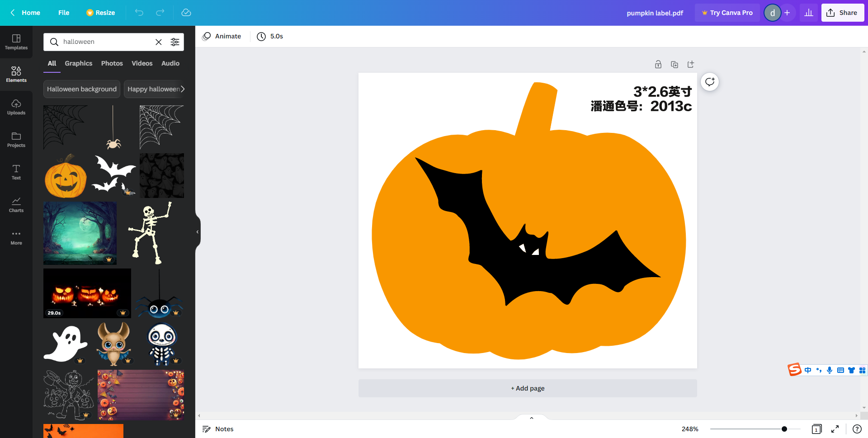Switch to the All tab

(52, 63)
